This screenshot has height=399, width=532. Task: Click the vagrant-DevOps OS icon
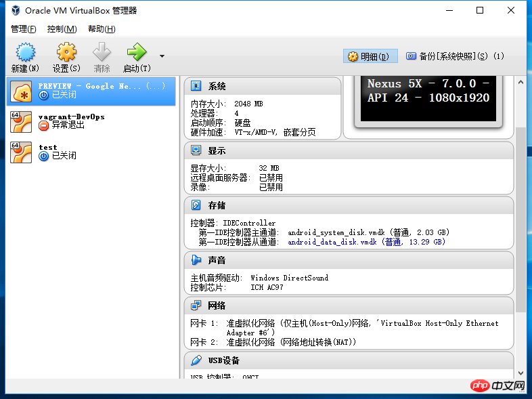21,121
